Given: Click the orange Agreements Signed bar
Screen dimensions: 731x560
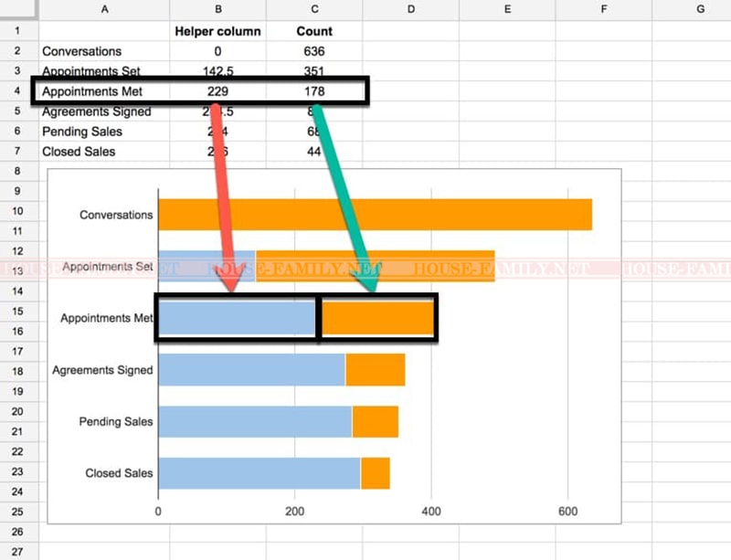Looking at the screenshot, I should 376,370.
